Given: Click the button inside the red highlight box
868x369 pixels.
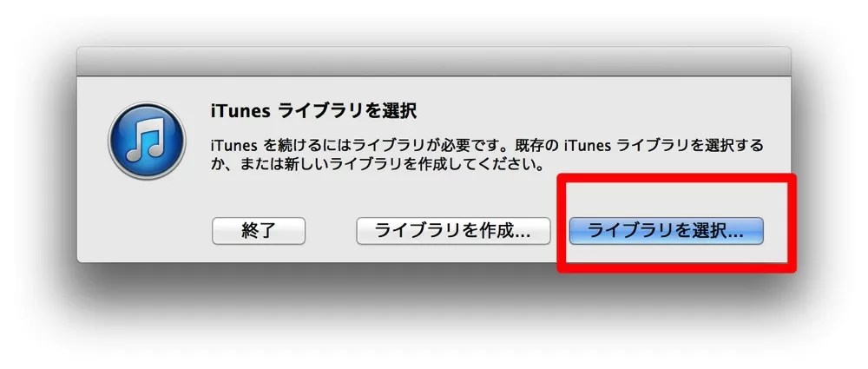Looking at the screenshot, I should 666,231.
